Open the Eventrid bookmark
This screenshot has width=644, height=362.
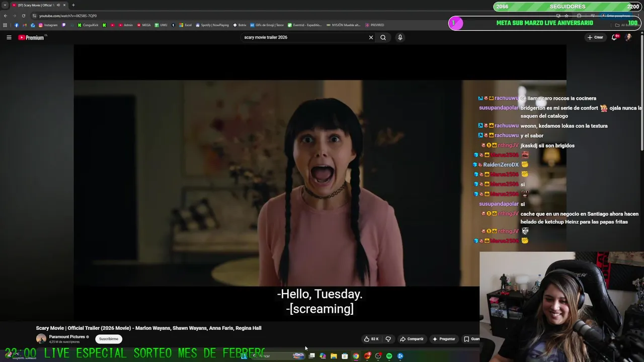coord(304,25)
